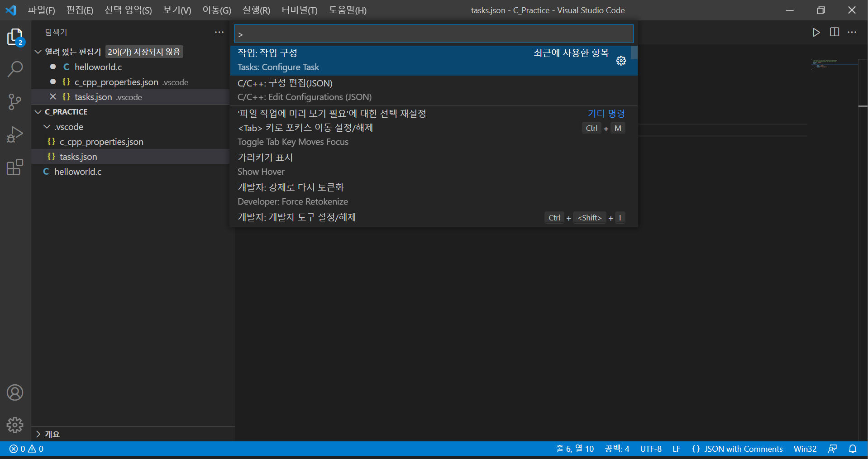Screen dimensions: 868x459
Task: Click the errors and warnings status indicator
Action: click(x=26, y=449)
